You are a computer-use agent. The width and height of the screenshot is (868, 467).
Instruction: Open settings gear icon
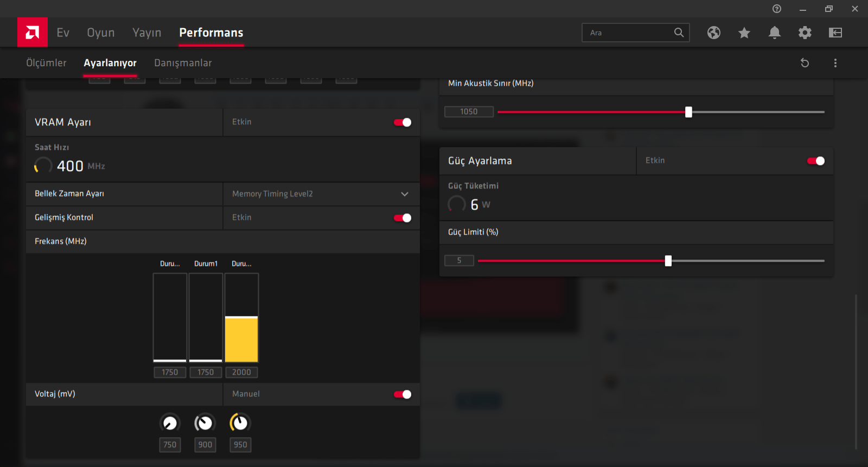(805, 33)
